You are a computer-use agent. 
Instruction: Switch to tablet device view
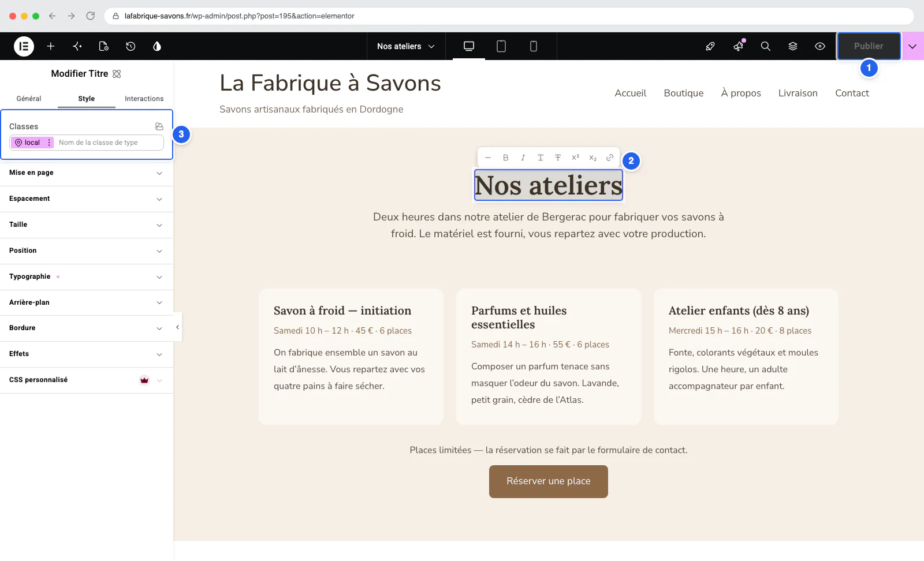click(x=501, y=46)
